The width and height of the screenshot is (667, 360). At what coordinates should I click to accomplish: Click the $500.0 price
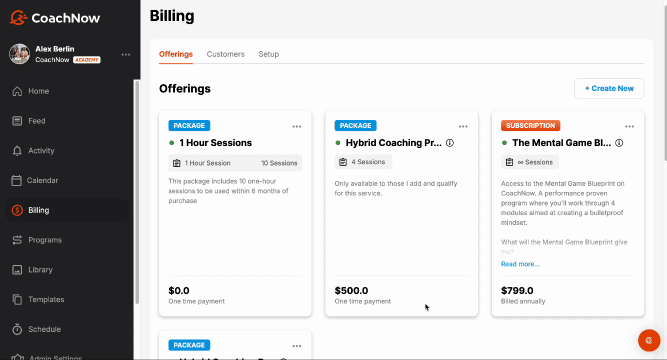pyautogui.click(x=351, y=291)
